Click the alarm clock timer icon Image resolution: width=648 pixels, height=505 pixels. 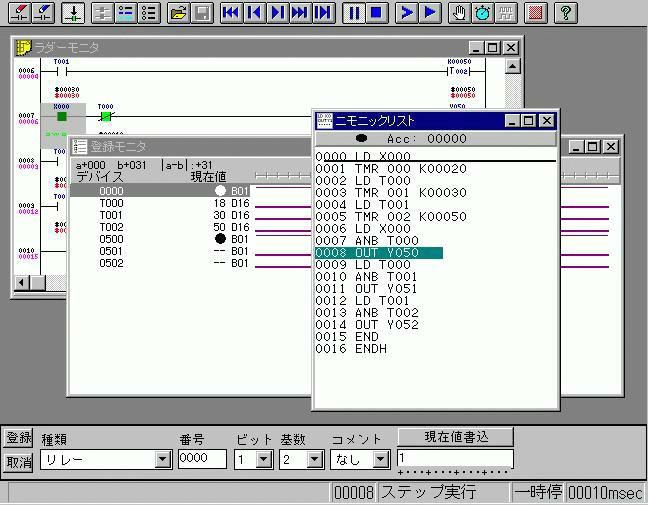(x=482, y=13)
